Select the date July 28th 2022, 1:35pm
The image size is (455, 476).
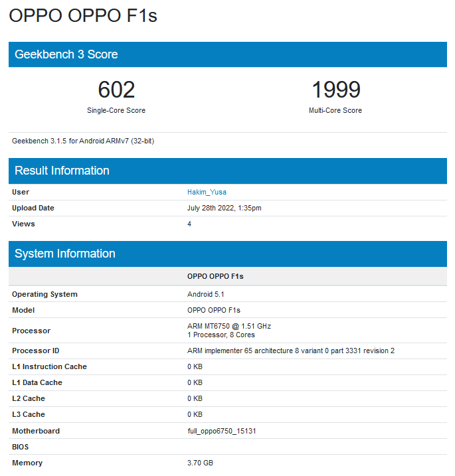[x=224, y=208]
